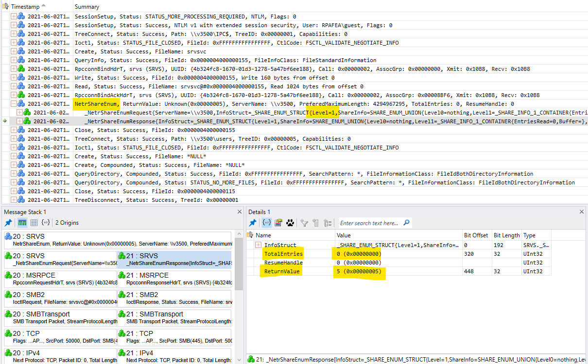Click the colored table icon in Details toolbar
This screenshot has width=588, height=364.
(x=278, y=223)
